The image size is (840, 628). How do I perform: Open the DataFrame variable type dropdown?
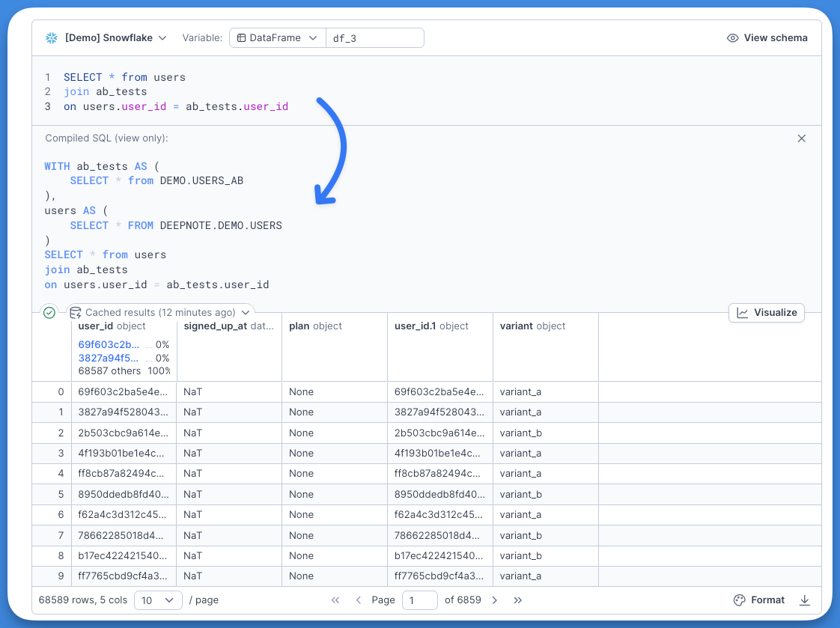coord(278,38)
